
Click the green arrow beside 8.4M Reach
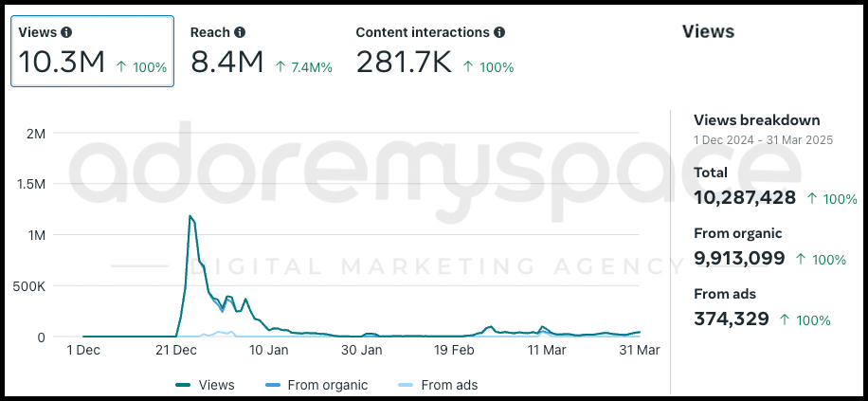[280, 67]
